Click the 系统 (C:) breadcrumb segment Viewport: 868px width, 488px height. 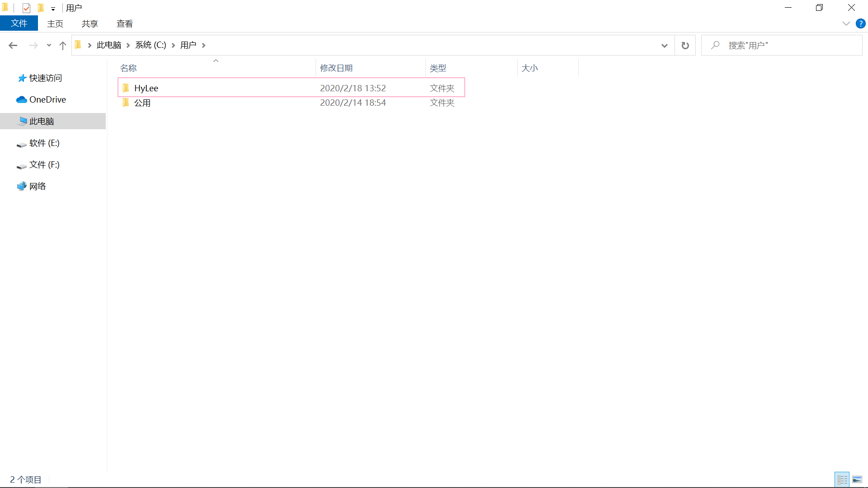click(x=151, y=45)
